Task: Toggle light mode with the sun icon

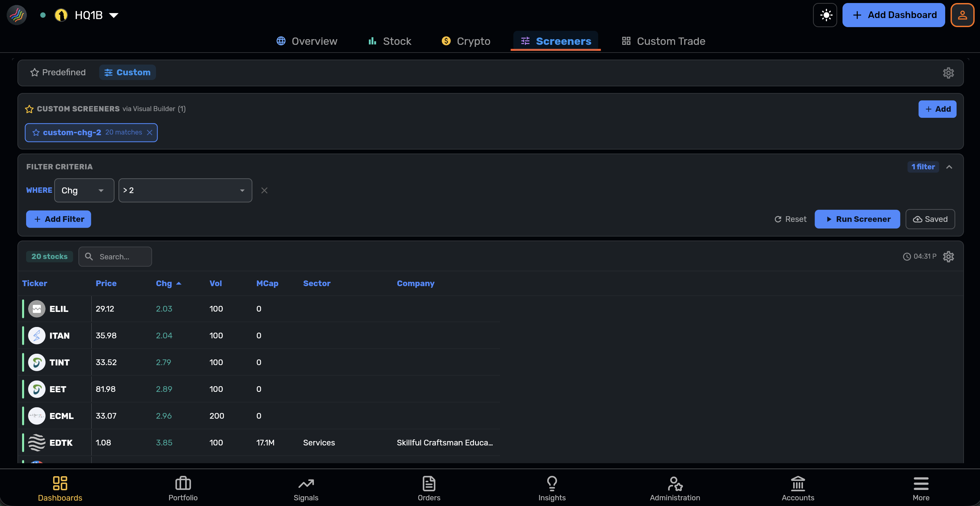Action: (x=825, y=15)
